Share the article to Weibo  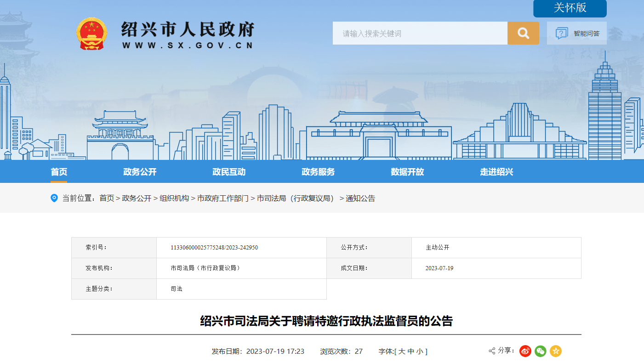[x=525, y=351]
